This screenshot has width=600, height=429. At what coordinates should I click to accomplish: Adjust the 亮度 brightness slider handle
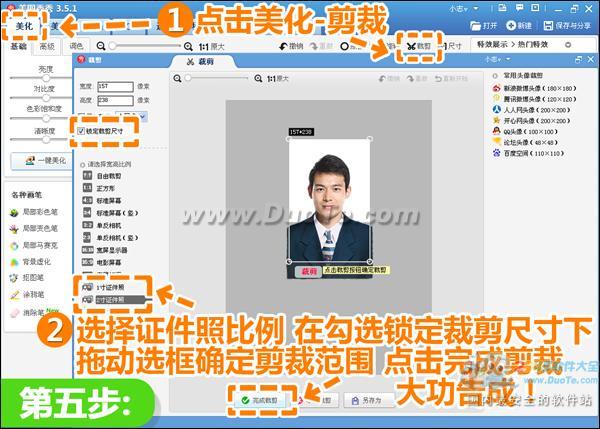click(x=46, y=78)
